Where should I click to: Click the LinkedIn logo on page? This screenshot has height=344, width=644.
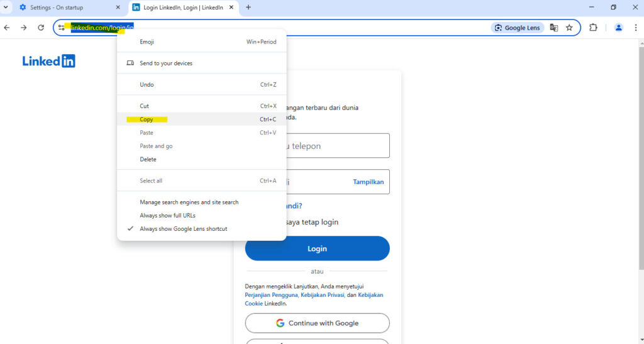48,61
